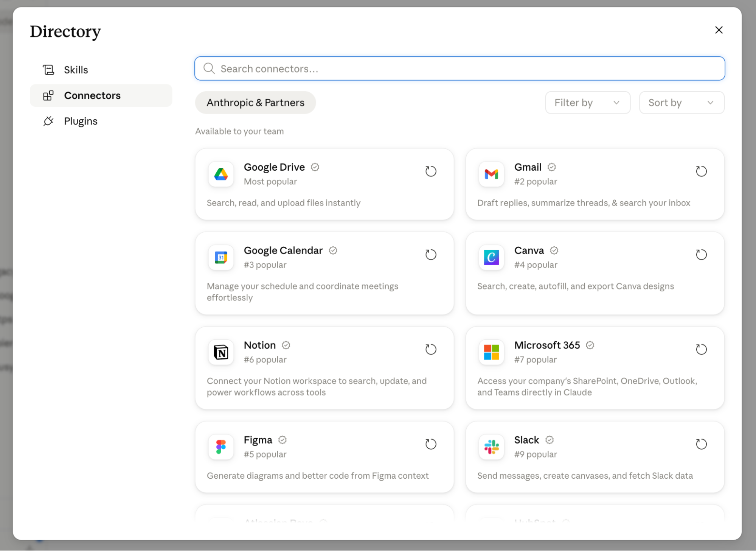756x551 pixels.
Task: Click 'Send messages, create canvases' description
Action: (585, 475)
